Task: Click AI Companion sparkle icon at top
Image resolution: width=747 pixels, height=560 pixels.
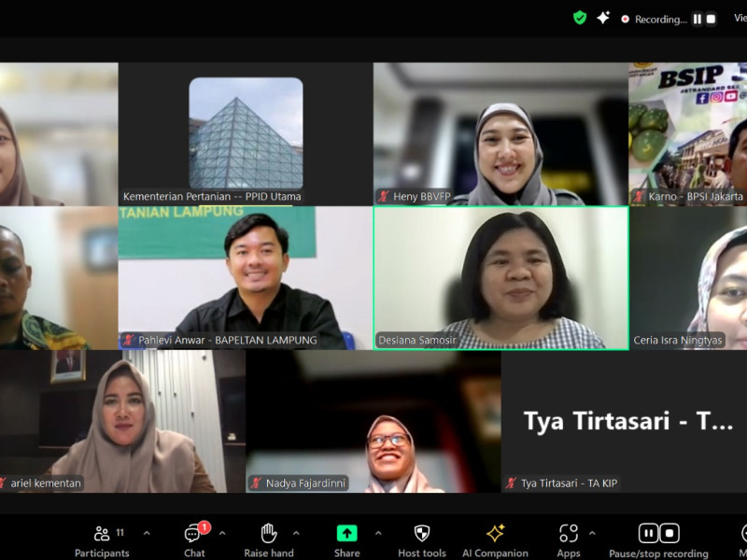Action: tap(603, 18)
